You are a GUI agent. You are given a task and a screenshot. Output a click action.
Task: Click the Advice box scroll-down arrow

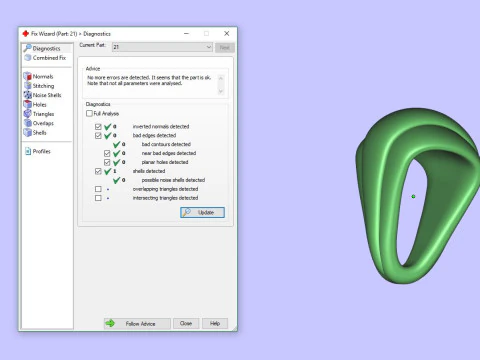(221, 91)
